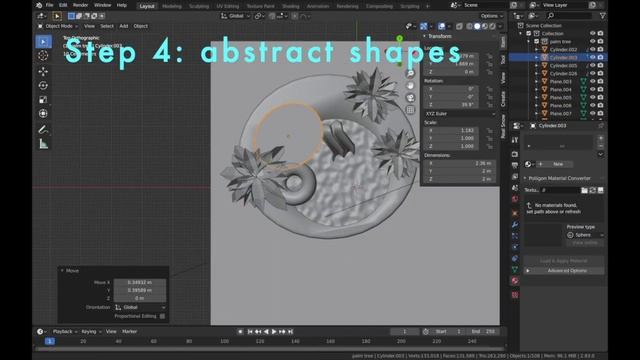
Task: Click the Move X value field
Action: tap(140, 282)
